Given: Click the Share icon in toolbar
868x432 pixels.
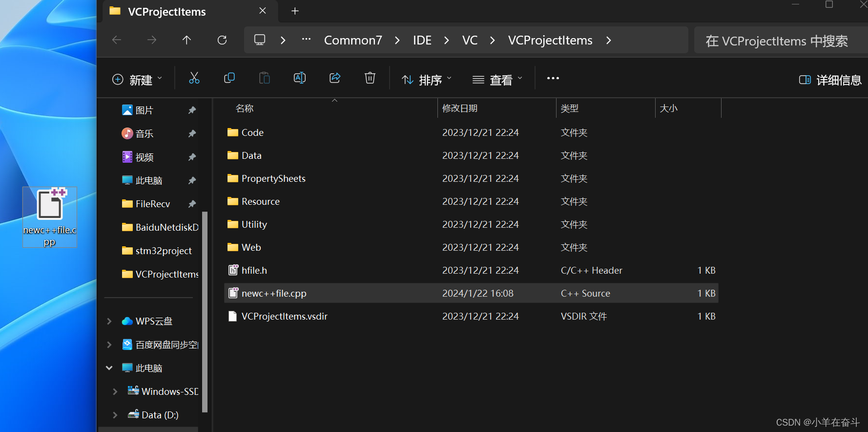Looking at the screenshot, I should 335,78.
